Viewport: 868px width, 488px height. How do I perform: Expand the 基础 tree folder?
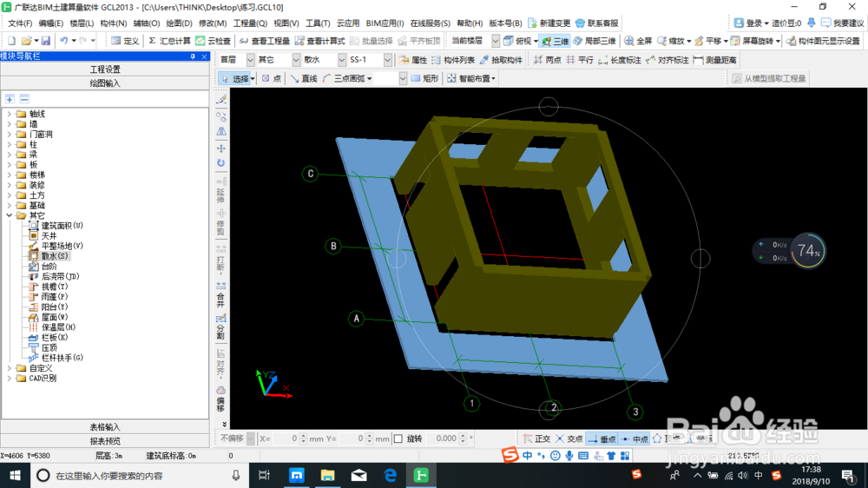[x=9, y=206]
